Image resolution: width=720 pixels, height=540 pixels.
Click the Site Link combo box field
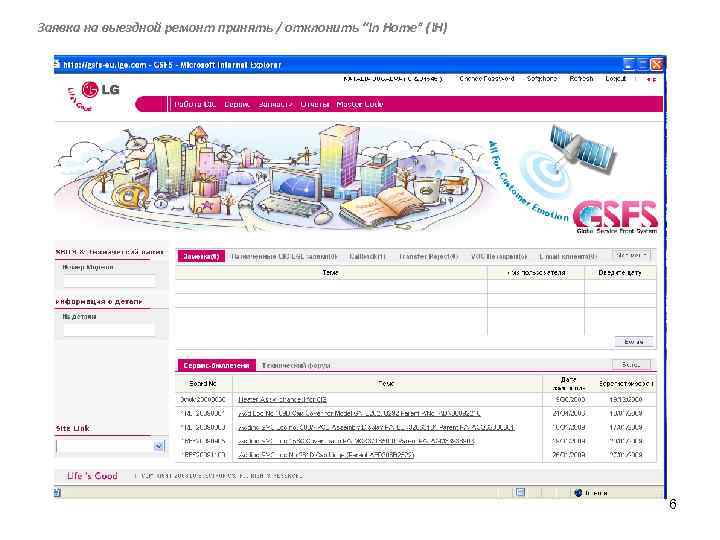[110, 446]
